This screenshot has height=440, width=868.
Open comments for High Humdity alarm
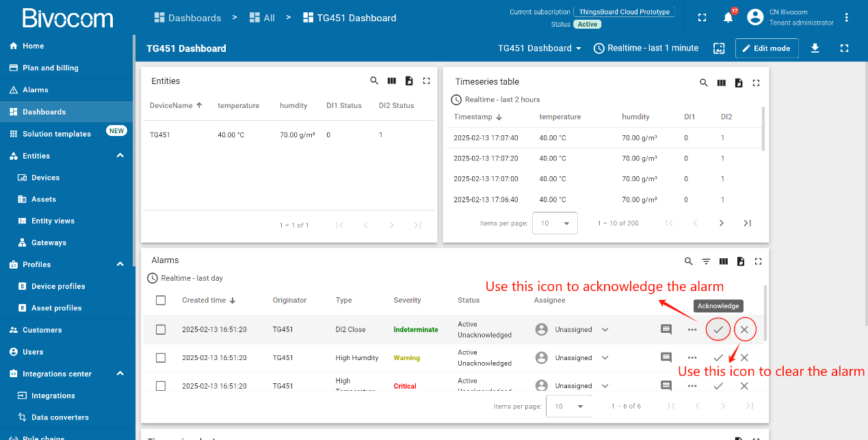[x=666, y=357]
